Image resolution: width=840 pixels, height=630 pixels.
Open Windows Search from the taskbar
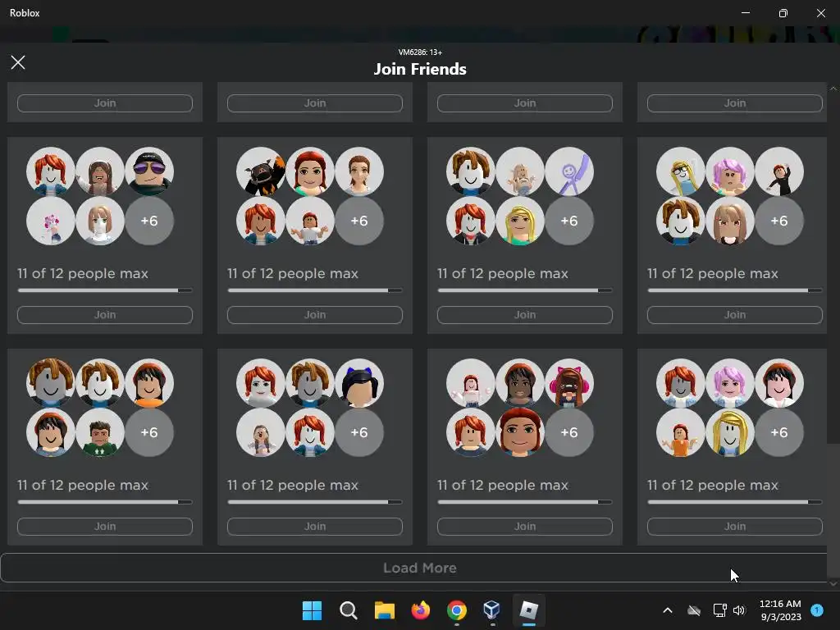pos(348,610)
